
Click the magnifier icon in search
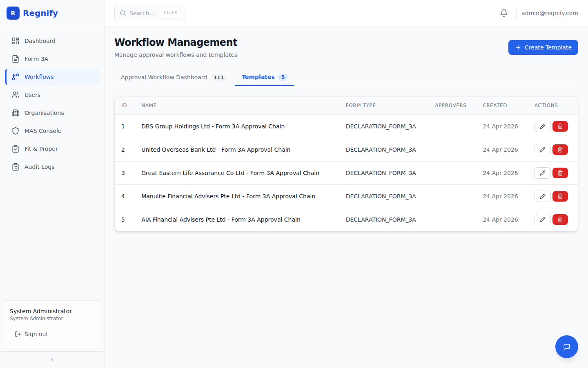click(123, 13)
